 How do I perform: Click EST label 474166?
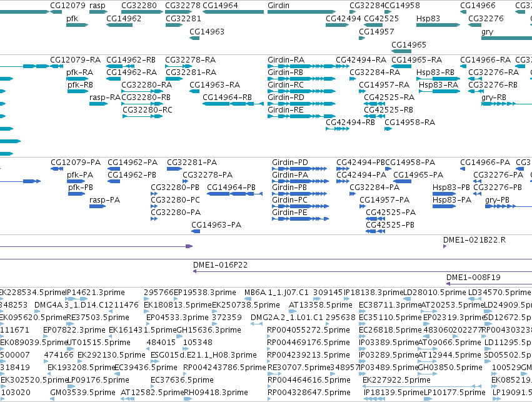pos(59,355)
